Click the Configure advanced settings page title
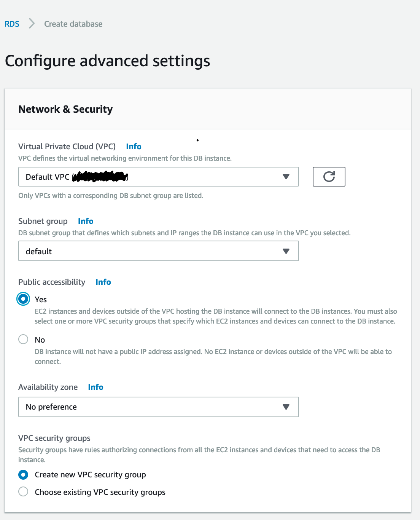The height and width of the screenshot is (520, 420). click(107, 61)
